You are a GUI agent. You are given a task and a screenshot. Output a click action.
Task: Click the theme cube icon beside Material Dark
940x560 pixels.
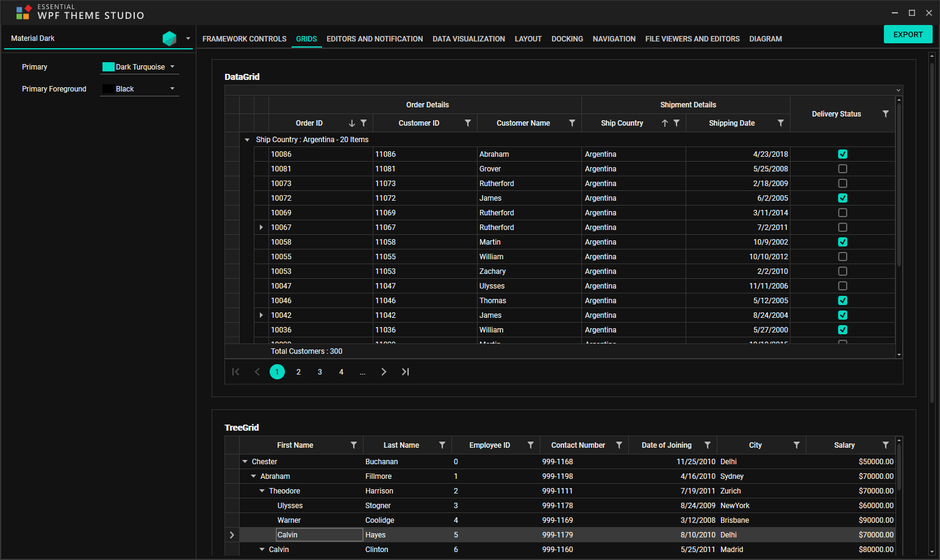(169, 37)
